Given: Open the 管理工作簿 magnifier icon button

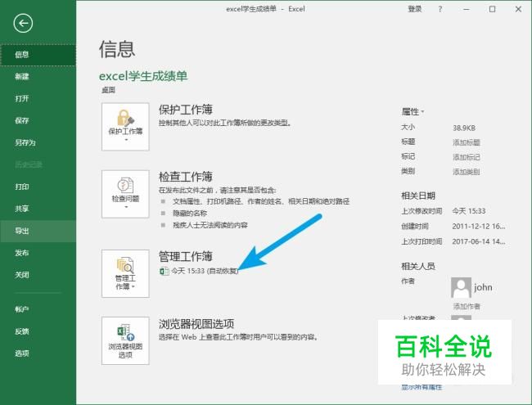Looking at the screenshot, I should tap(125, 274).
